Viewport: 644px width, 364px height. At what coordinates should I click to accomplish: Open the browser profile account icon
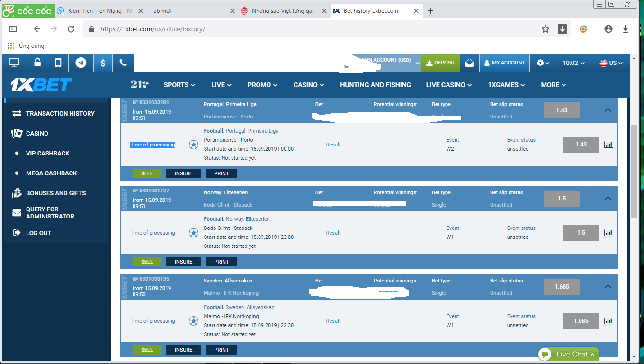click(608, 29)
